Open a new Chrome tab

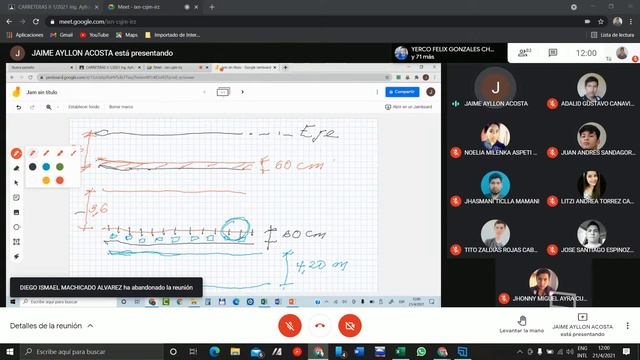[212, 7]
